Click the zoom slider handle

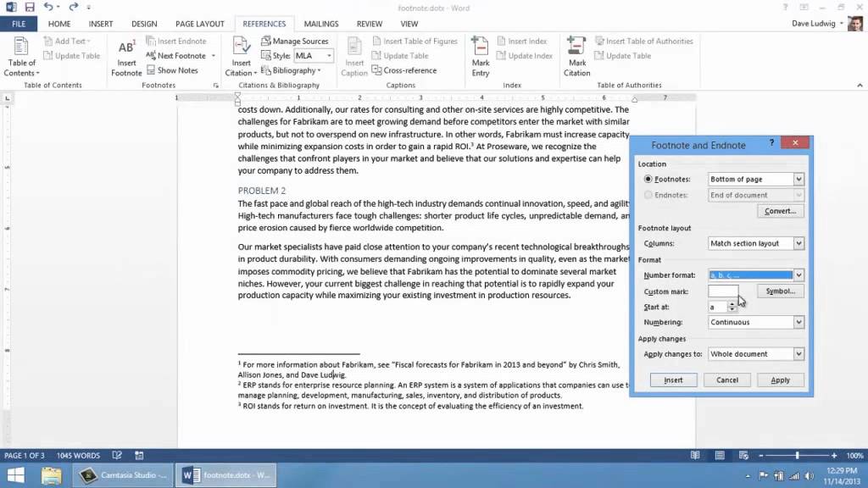(x=797, y=455)
